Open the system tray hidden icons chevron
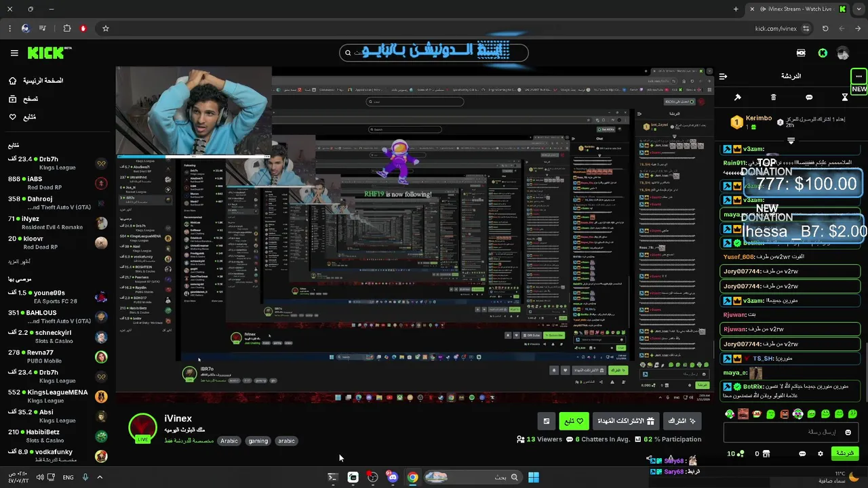This screenshot has width=868, height=488. [x=100, y=477]
